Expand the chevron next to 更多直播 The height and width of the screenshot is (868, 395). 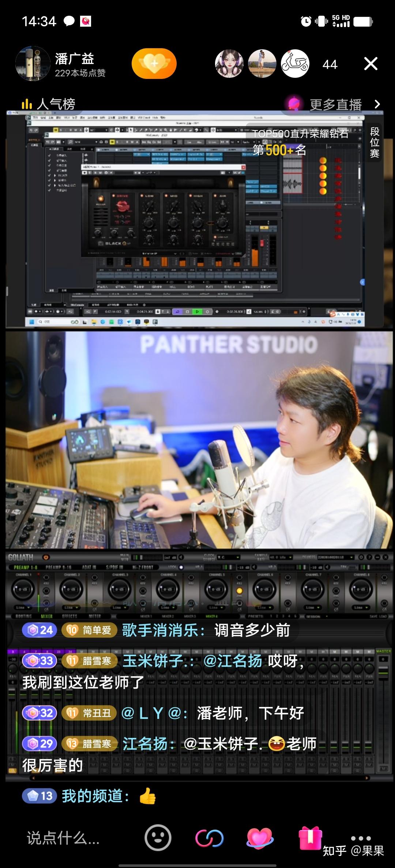[x=377, y=104]
